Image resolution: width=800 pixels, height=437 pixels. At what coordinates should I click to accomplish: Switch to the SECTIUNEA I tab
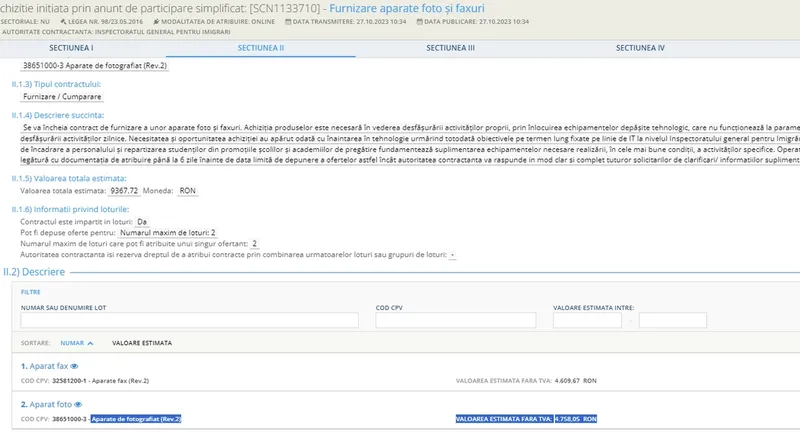[71, 48]
